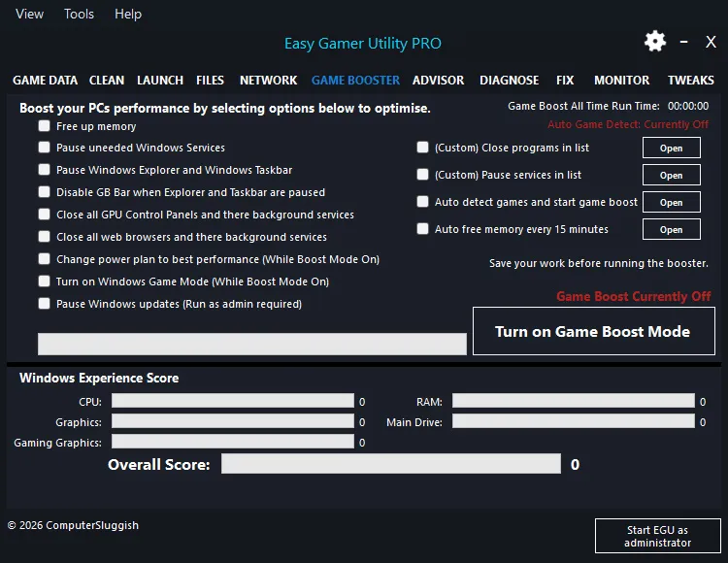Switch to the LAUNCH tab

coord(160,81)
